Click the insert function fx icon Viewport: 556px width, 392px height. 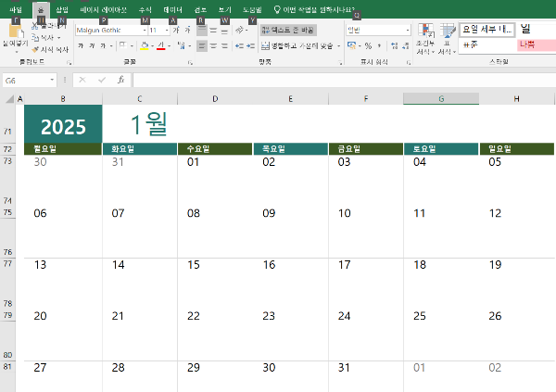[120, 80]
